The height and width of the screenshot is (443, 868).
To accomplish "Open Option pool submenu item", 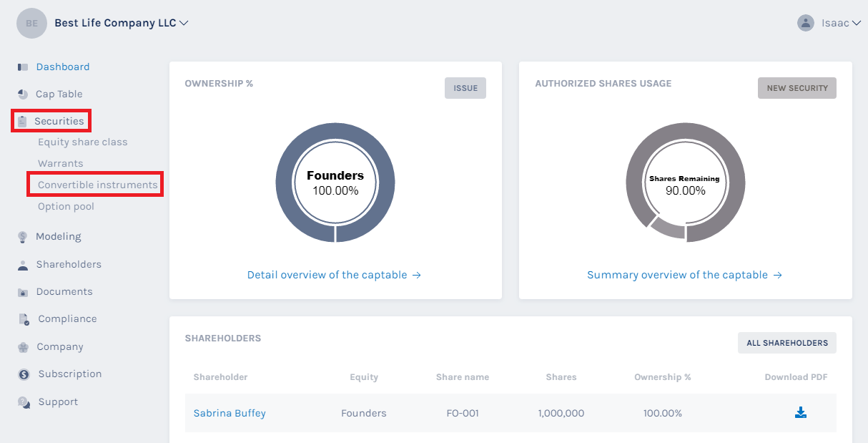I will tap(66, 206).
